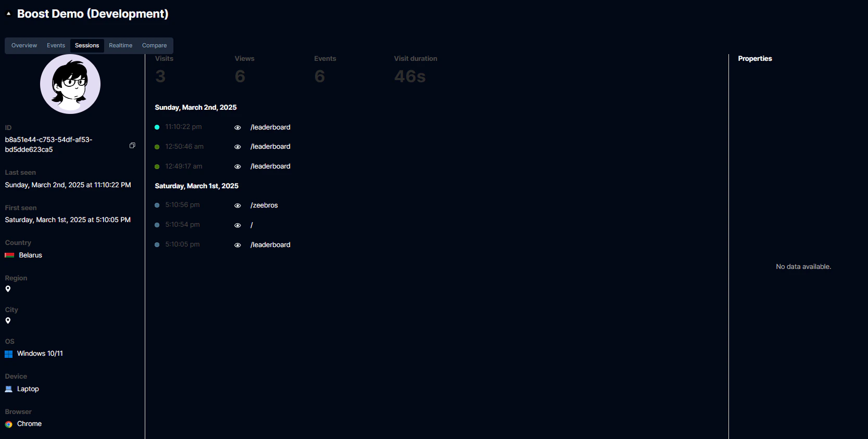Screen dimensions: 868x439
Task: Click the First seen date value
Action: coord(68,220)
